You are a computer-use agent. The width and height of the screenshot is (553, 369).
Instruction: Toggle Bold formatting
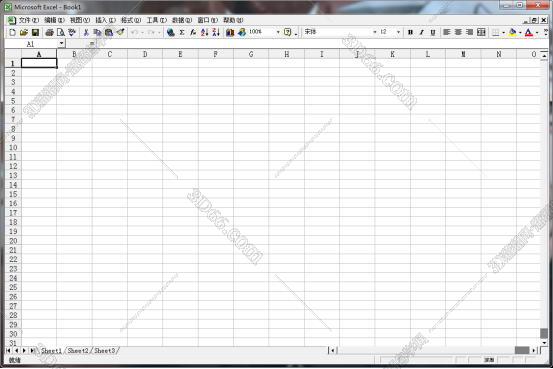410,32
